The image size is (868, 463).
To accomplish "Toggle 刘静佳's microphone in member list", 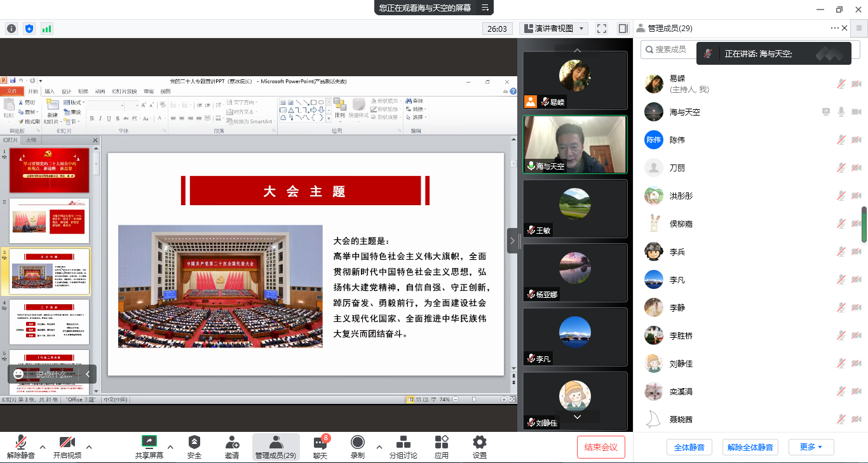I will click(841, 363).
